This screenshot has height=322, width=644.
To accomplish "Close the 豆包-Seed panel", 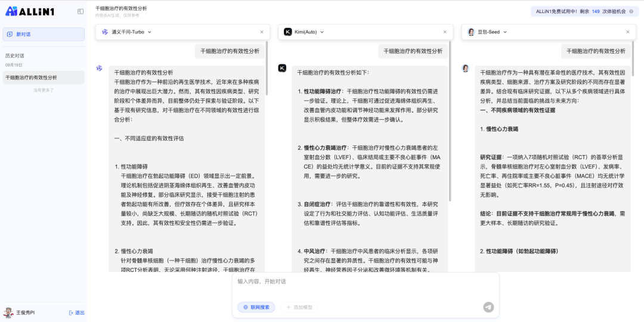I will [x=627, y=32].
